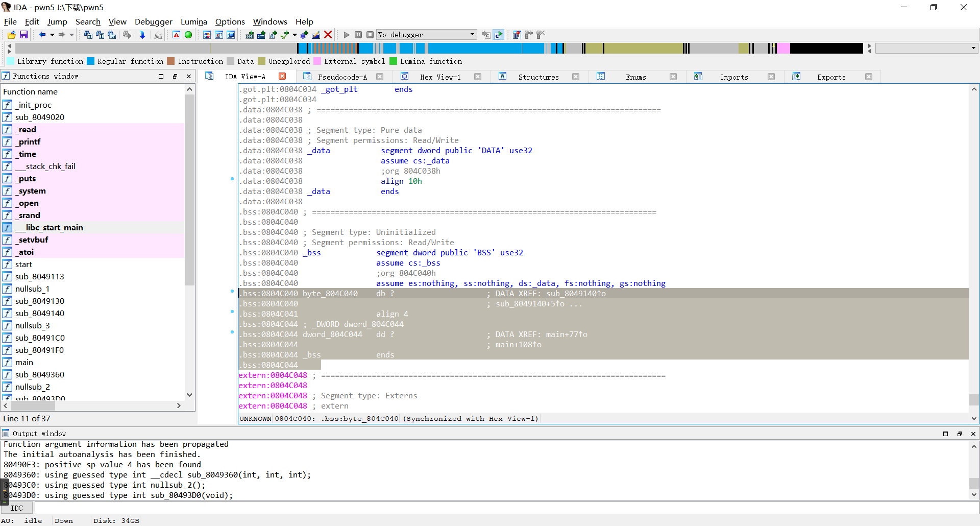Open the dropdown right of navigation band
This screenshot has height=526, width=980.
(x=973, y=48)
